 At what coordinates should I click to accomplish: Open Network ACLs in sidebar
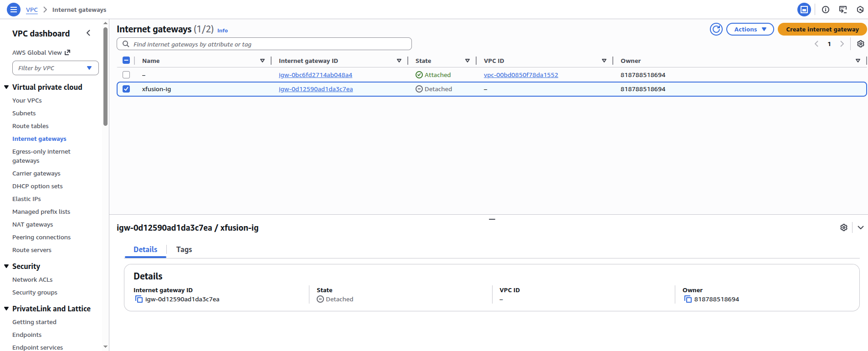[x=32, y=279]
